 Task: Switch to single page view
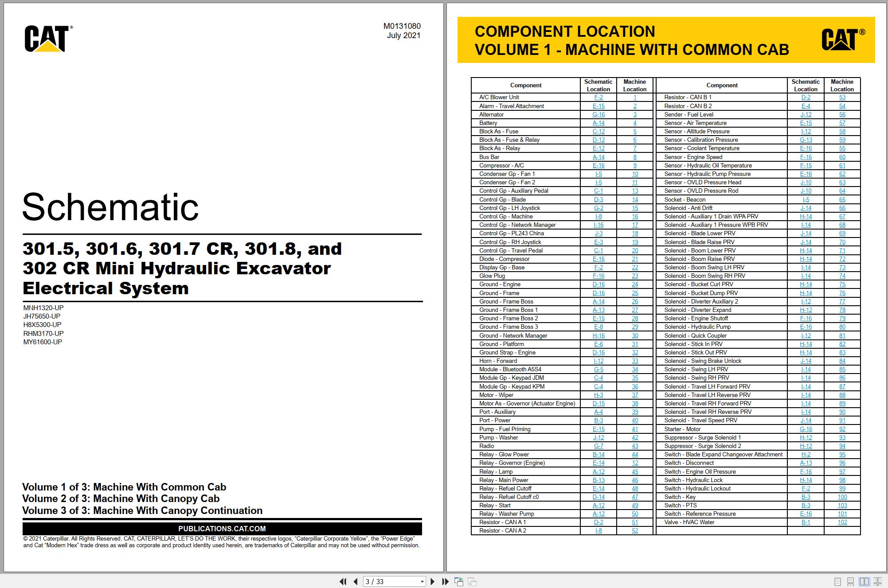point(837,581)
